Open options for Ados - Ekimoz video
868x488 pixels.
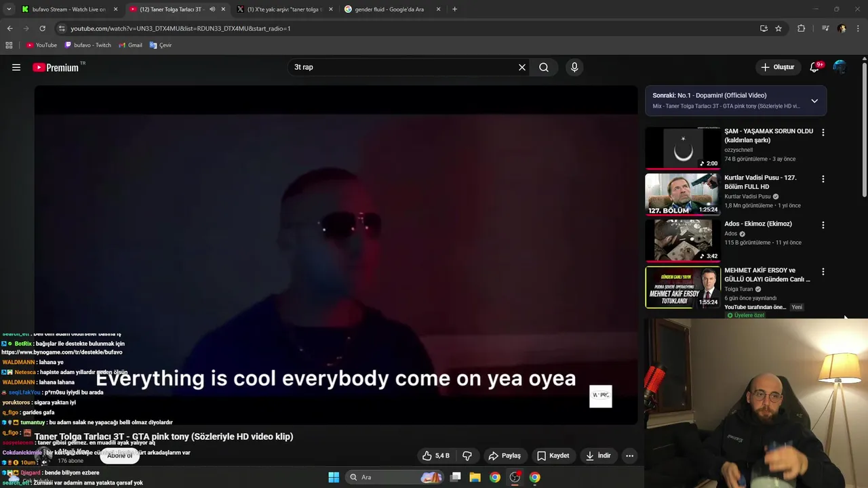coord(823,225)
